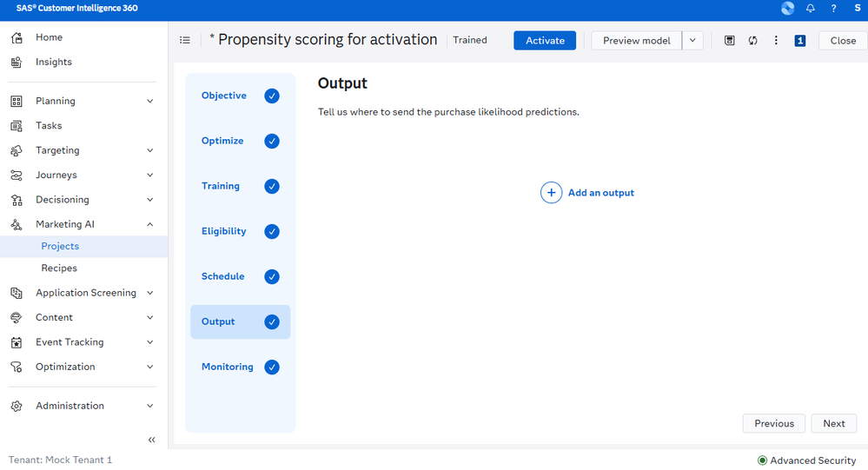Expand the Event Tracking chevron

point(150,342)
